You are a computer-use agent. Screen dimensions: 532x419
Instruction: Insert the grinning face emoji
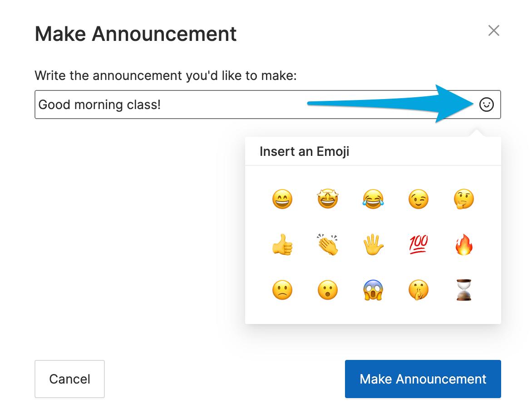coord(282,199)
